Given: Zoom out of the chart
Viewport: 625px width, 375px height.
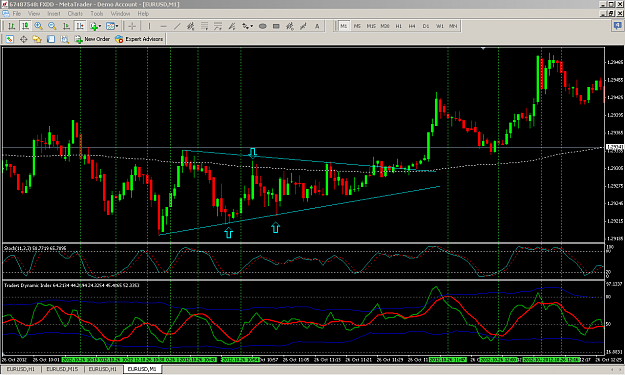Looking at the screenshot, I should pos(52,26).
